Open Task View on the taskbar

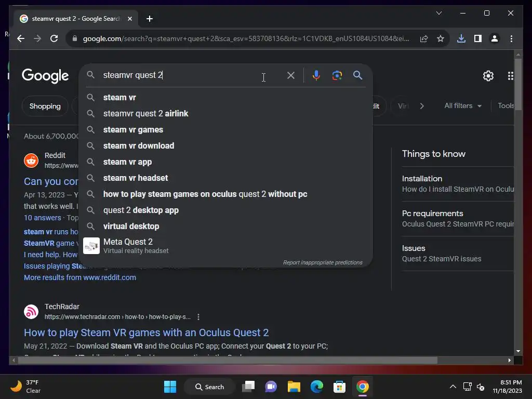pyautogui.click(x=248, y=387)
